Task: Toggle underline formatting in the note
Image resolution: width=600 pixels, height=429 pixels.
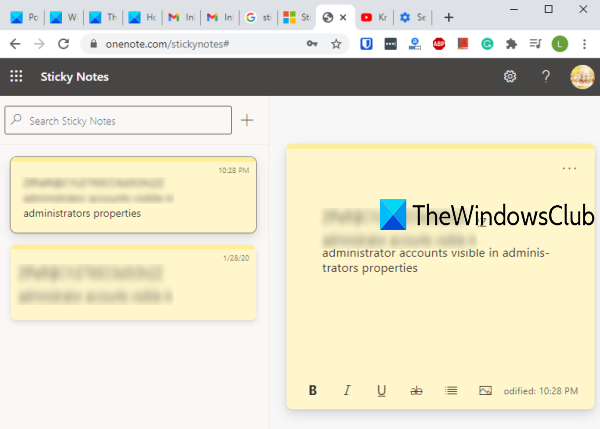Action: 382,390
